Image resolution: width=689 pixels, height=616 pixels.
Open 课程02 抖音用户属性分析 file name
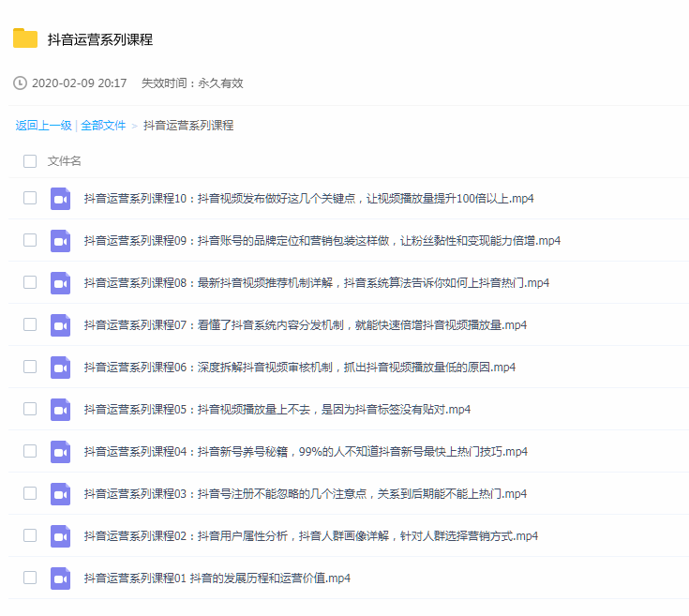click(311, 536)
